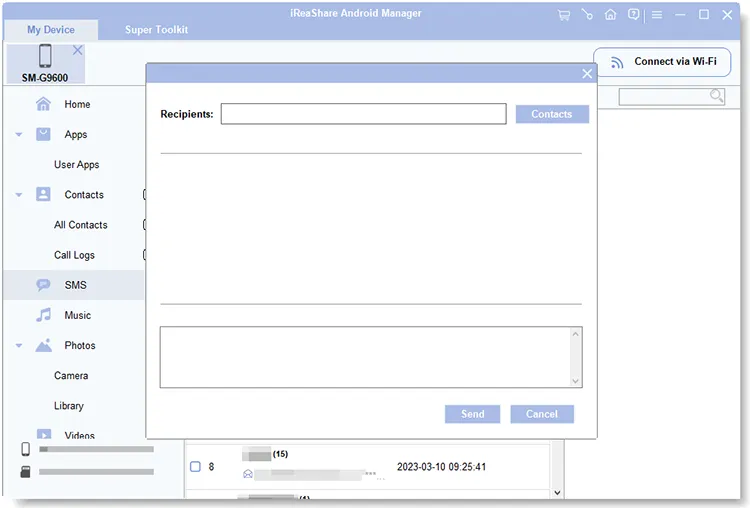This screenshot has width=750, height=508.
Task: Click the Photos mountain icon in sidebar
Action: click(43, 345)
